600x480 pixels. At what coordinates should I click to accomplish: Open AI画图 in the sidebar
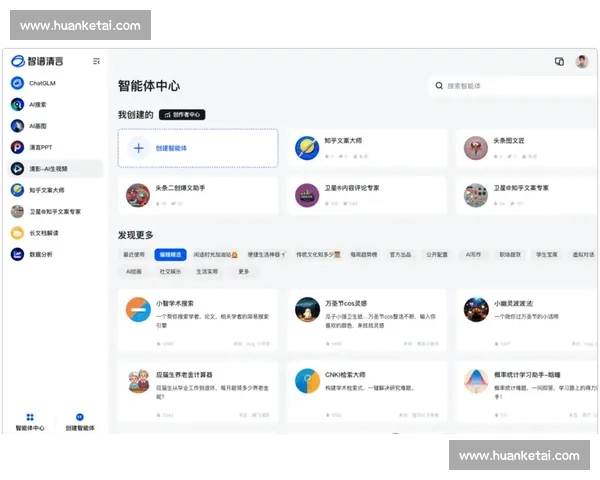(55, 126)
